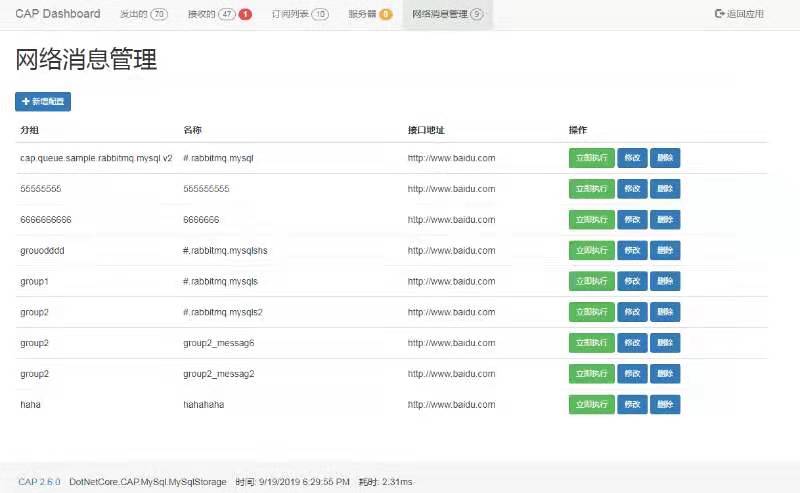Click 立即执行 for the group1 row

[x=591, y=281]
